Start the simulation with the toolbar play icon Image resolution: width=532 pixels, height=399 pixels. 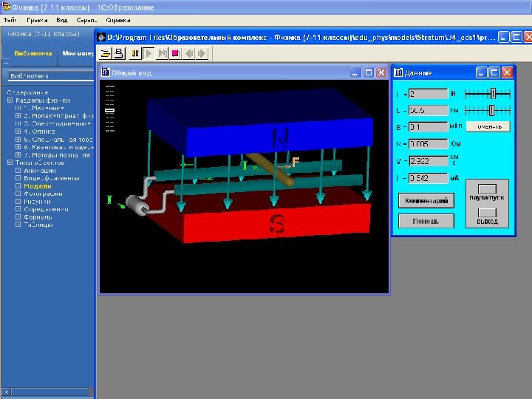pos(149,54)
